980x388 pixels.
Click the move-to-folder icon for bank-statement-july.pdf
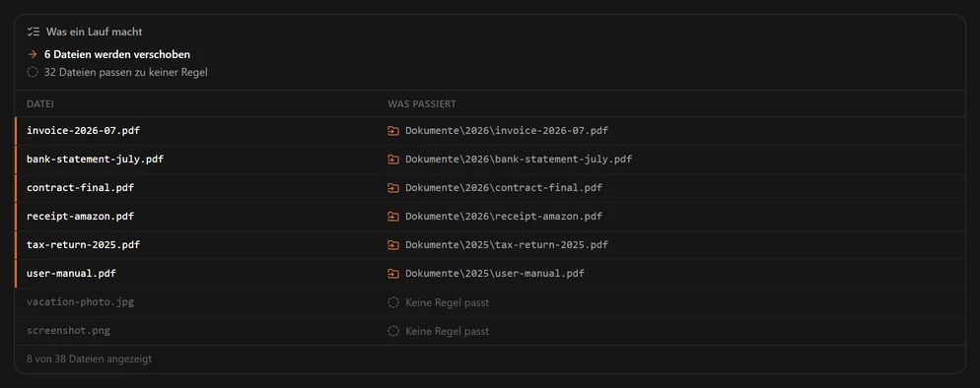393,160
